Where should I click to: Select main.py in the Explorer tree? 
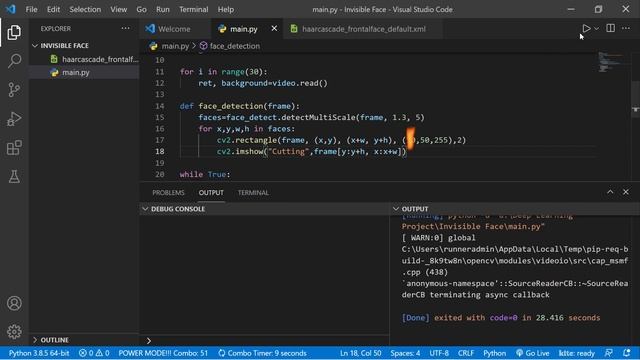[x=84, y=72]
